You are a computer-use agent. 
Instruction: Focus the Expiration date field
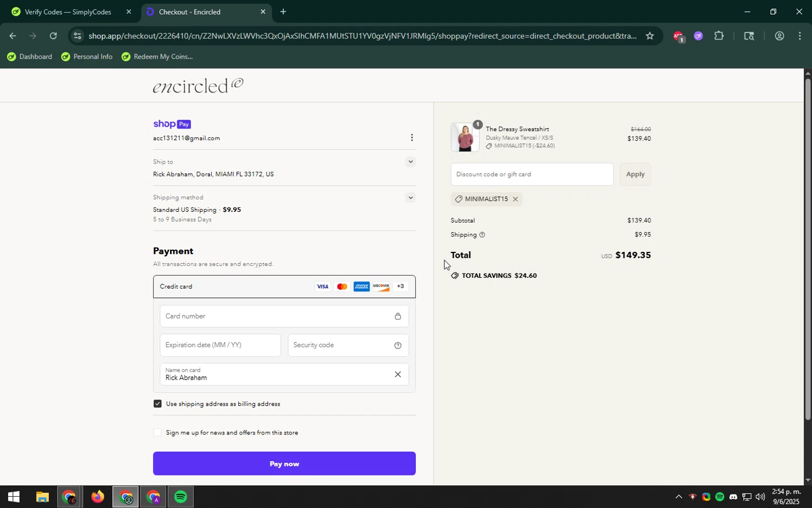220,345
